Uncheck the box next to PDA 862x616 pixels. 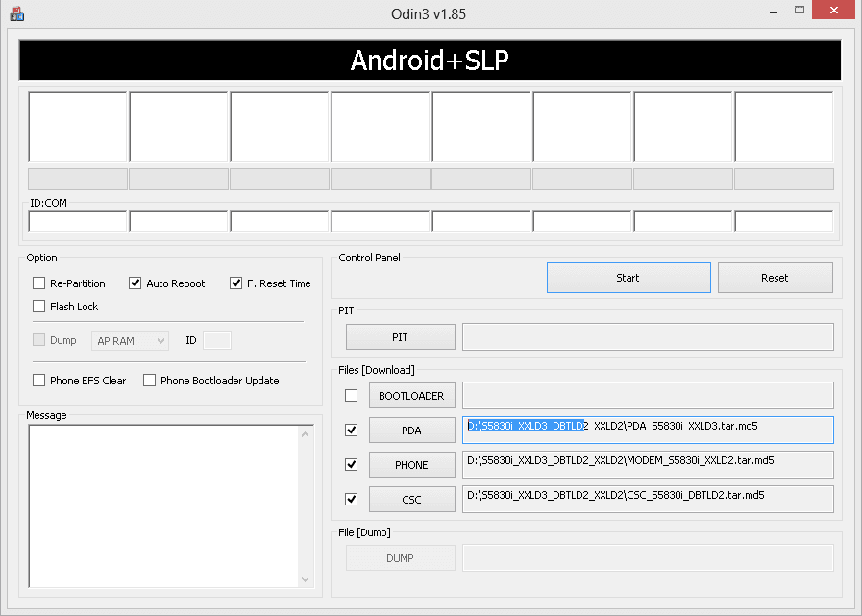tap(352, 431)
